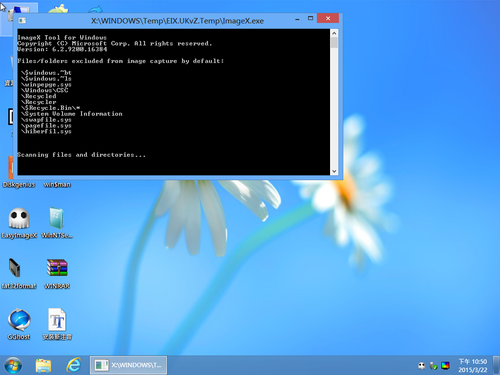The width and height of the screenshot is (500, 375).
Task: Launch Internet Explorer from the taskbar
Action: (74, 365)
